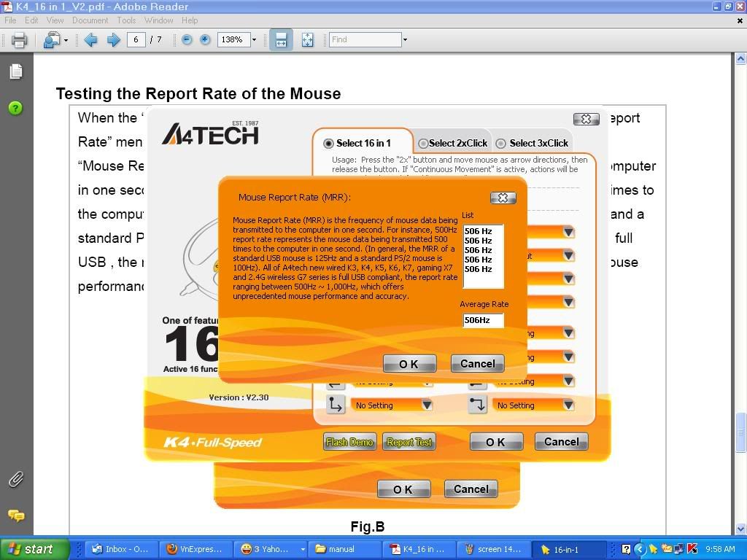Click the Windows start button
747x560 pixels.
[34, 549]
